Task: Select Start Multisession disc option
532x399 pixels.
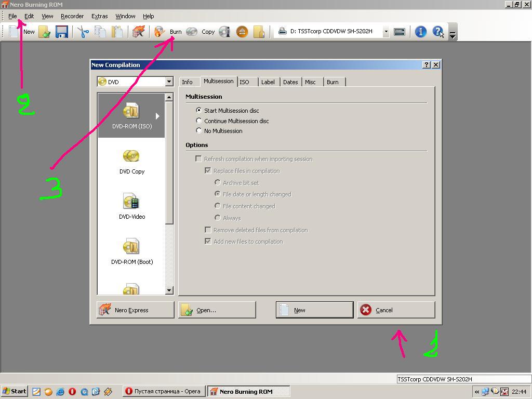Action: pos(228,111)
